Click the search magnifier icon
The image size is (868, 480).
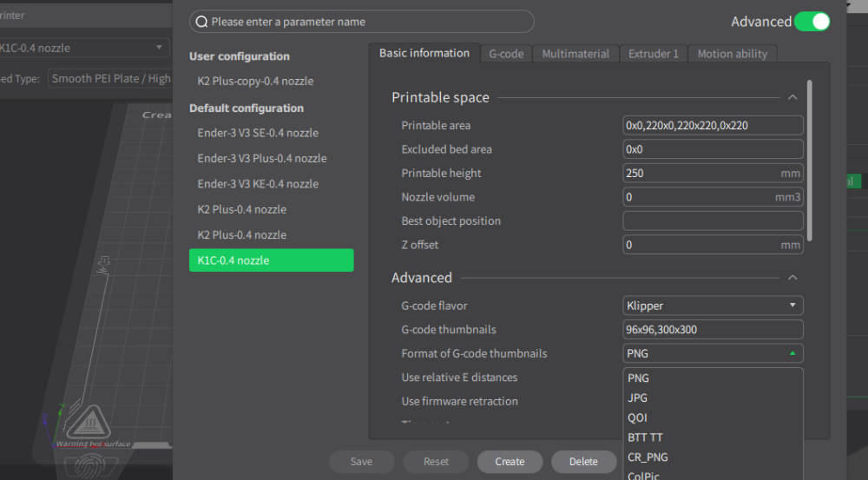pyautogui.click(x=201, y=22)
